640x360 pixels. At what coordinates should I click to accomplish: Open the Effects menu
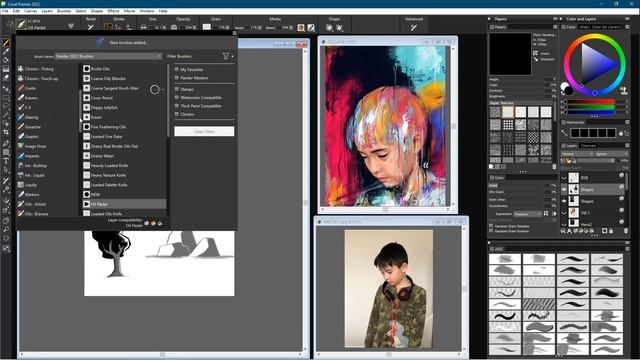[x=113, y=11]
